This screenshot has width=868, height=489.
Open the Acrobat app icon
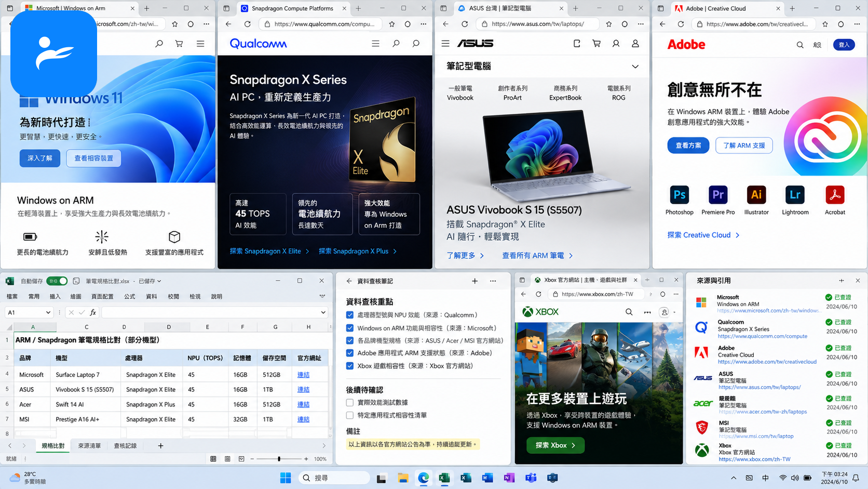point(835,195)
